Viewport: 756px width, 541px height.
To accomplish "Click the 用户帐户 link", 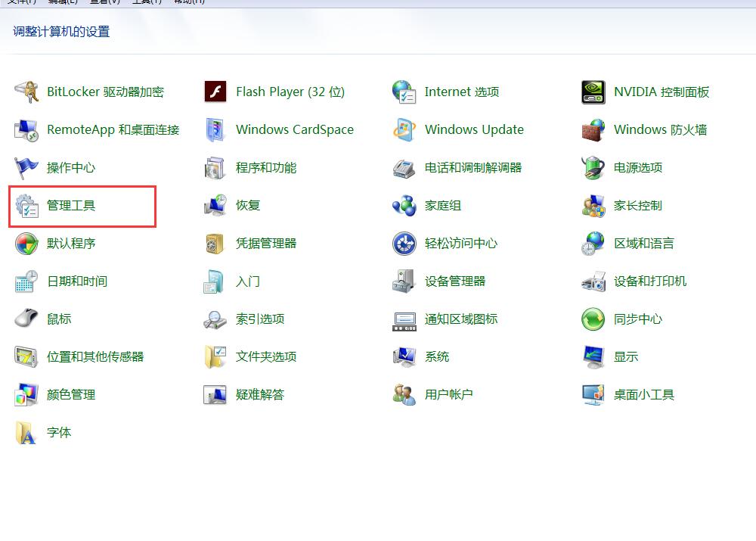I will (448, 395).
